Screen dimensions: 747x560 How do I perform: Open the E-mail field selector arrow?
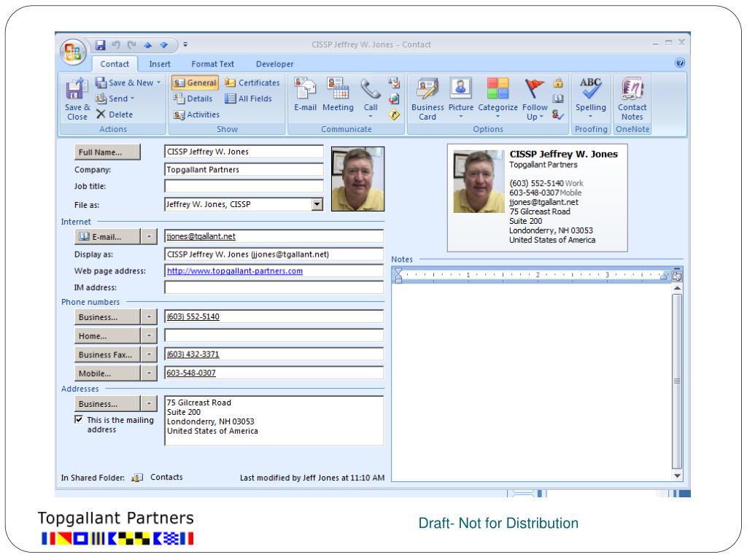[x=149, y=236]
